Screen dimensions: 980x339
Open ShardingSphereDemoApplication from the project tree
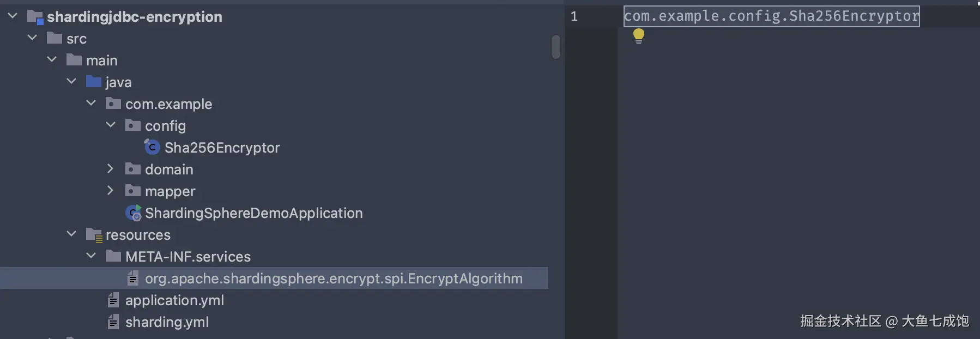point(253,213)
